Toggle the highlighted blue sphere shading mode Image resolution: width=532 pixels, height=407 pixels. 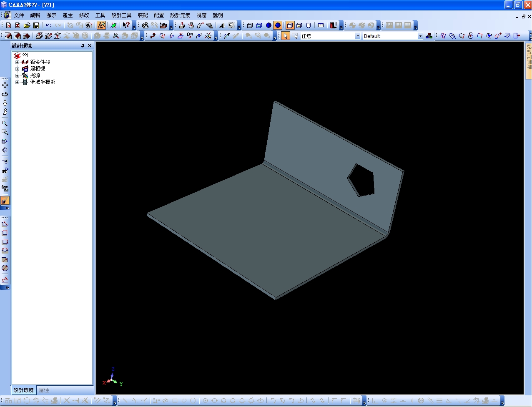click(x=278, y=25)
